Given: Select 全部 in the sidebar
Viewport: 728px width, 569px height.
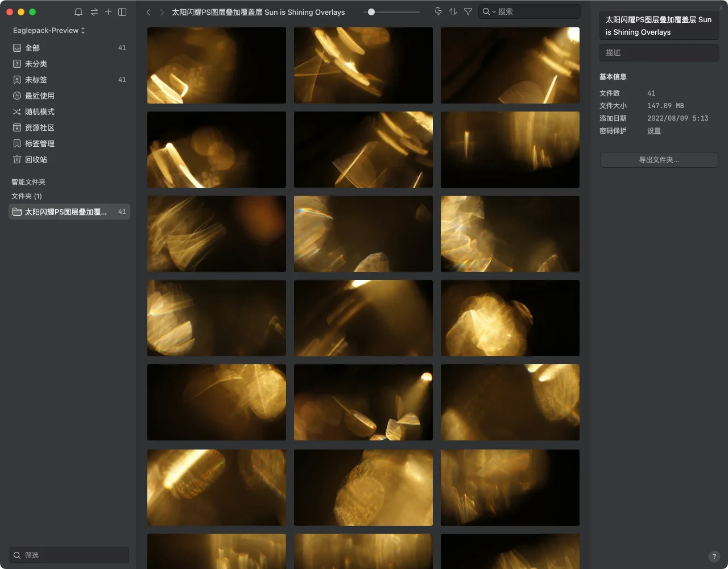Looking at the screenshot, I should (x=69, y=48).
